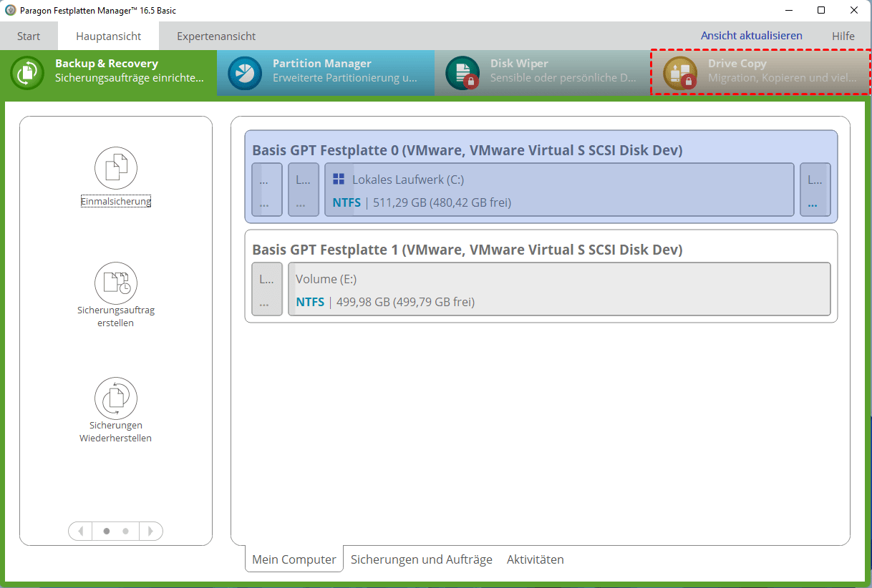
Task: Start Einmalsicherung via its document icon
Action: [116, 169]
